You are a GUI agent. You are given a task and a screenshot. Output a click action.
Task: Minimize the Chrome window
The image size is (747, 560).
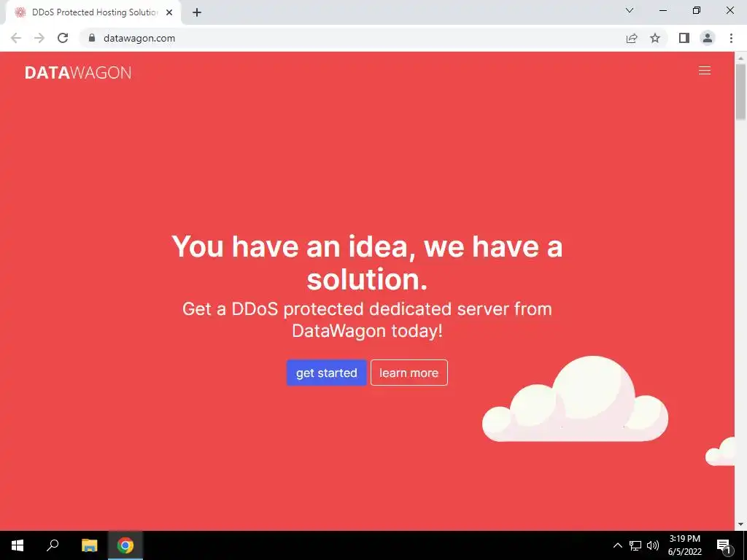point(662,10)
